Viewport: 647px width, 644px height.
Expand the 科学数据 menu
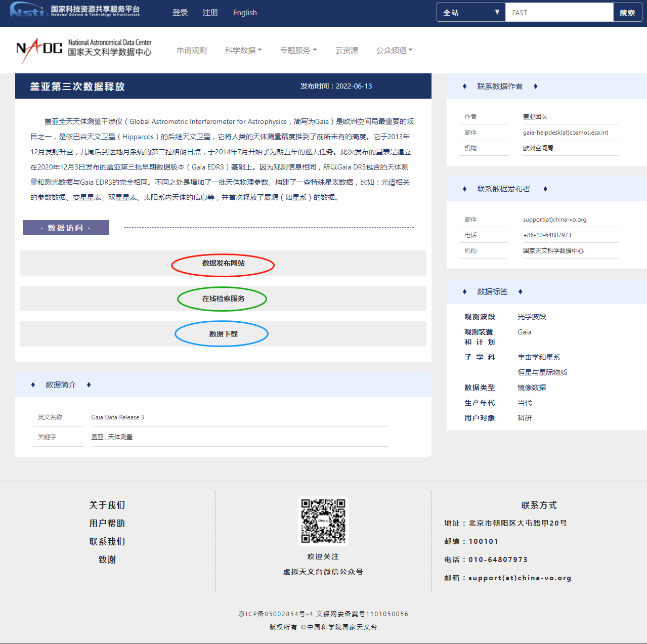tap(243, 51)
